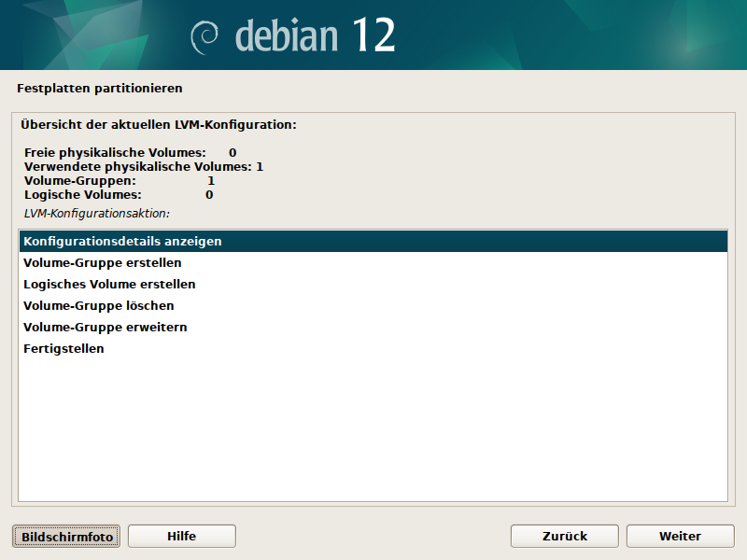Pick "Volume-Gruppe löschen" from list

coord(99,305)
